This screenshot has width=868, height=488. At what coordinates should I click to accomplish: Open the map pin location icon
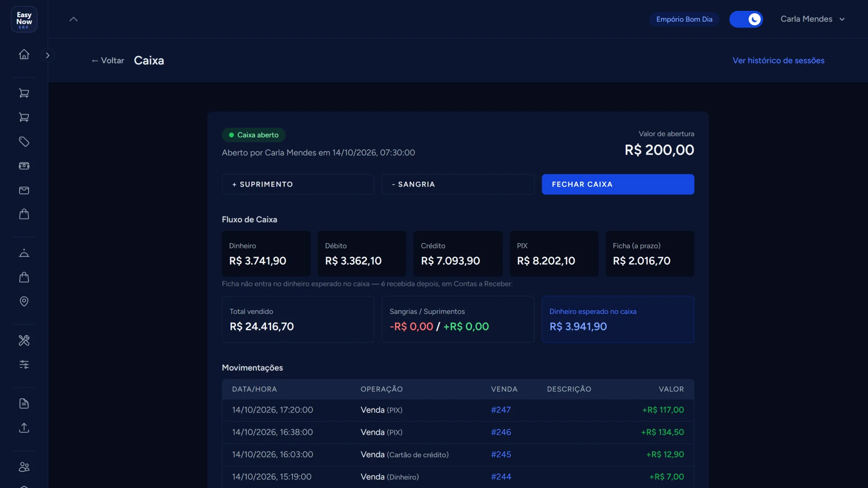[24, 301]
